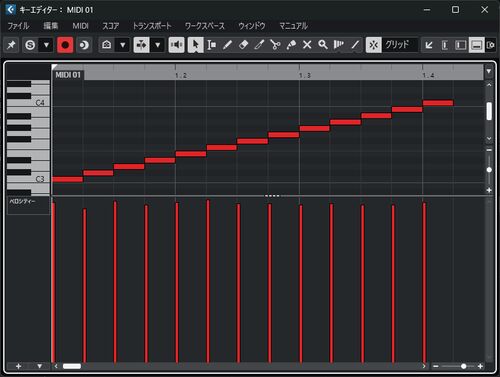Zoom in vertically with plus button
This screenshot has width=500, height=377.
click(489, 190)
